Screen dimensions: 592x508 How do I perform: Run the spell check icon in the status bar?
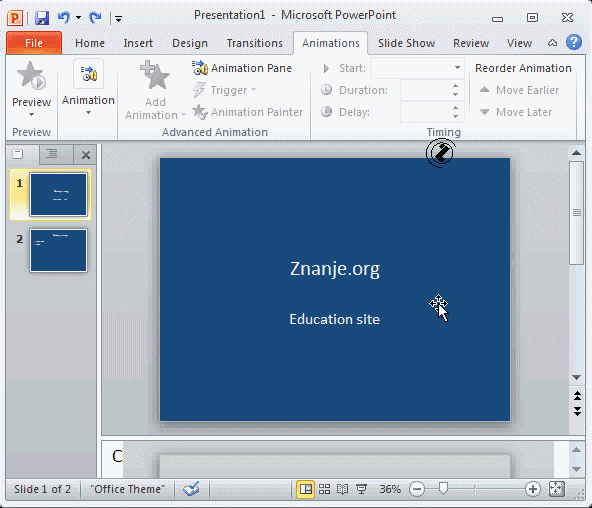click(191, 489)
